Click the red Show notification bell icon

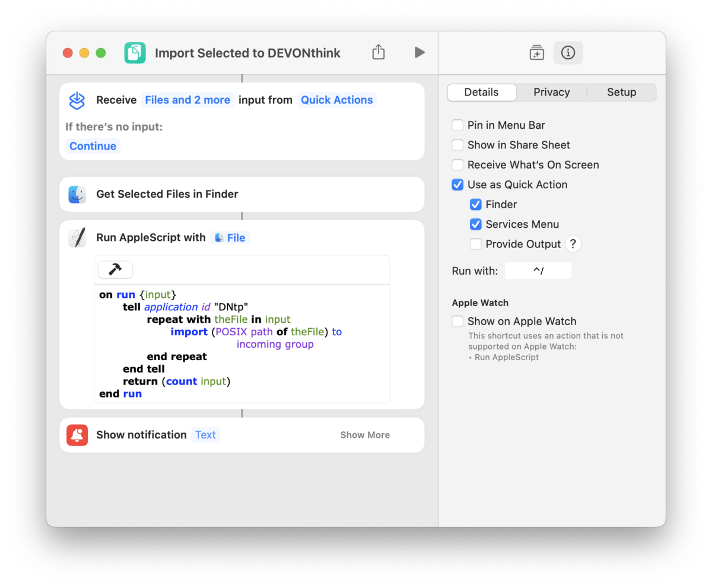(77, 435)
